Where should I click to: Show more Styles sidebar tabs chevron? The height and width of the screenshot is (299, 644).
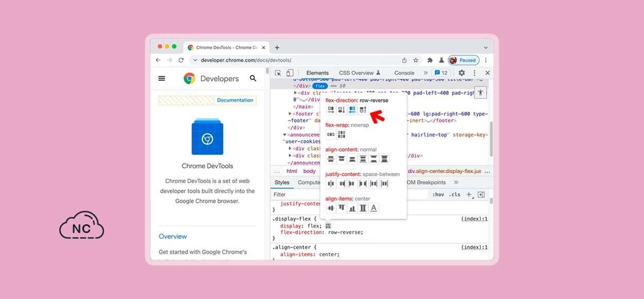pyautogui.click(x=456, y=182)
